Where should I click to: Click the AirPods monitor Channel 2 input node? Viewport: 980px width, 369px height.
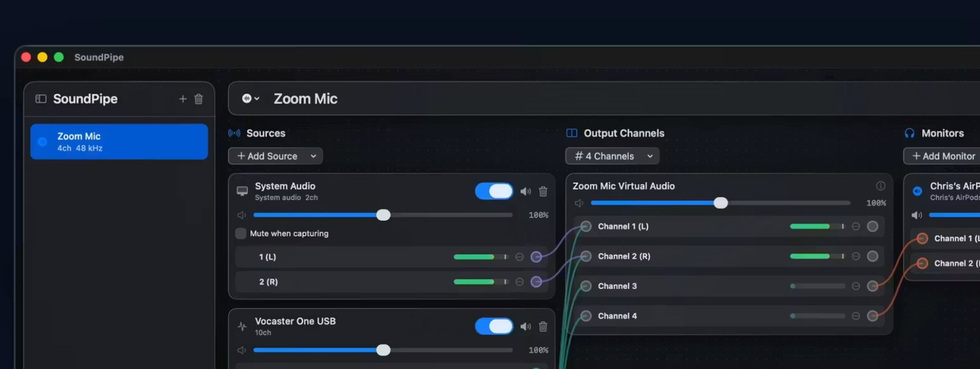[922, 263]
